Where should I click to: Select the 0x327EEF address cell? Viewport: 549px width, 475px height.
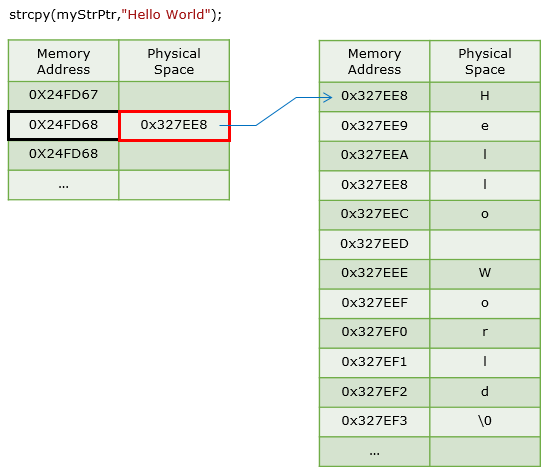pos(374,303)
